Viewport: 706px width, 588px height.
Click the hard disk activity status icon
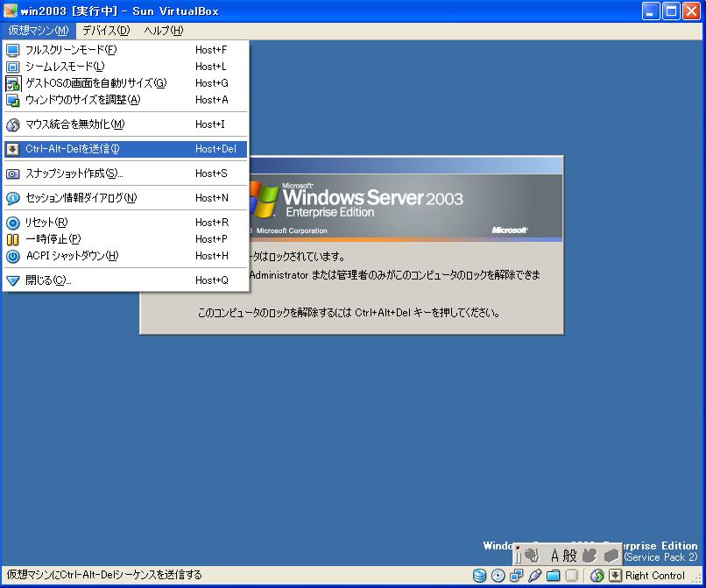pyautogui.click(x=480, y=576)
